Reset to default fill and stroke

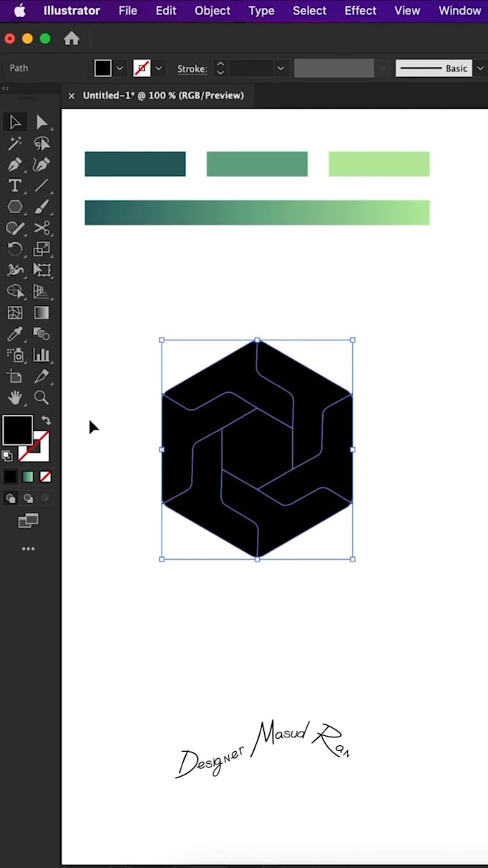click(7, 455)
